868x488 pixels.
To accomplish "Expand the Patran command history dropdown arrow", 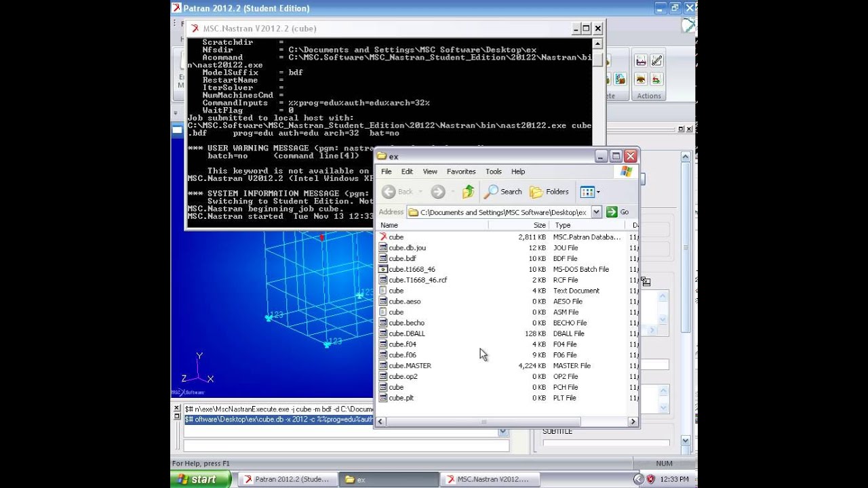I will (502, 431).
